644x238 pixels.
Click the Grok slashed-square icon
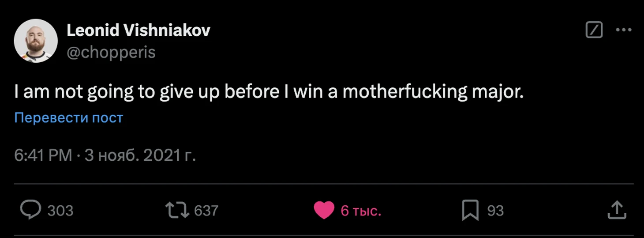coord(594,30)
